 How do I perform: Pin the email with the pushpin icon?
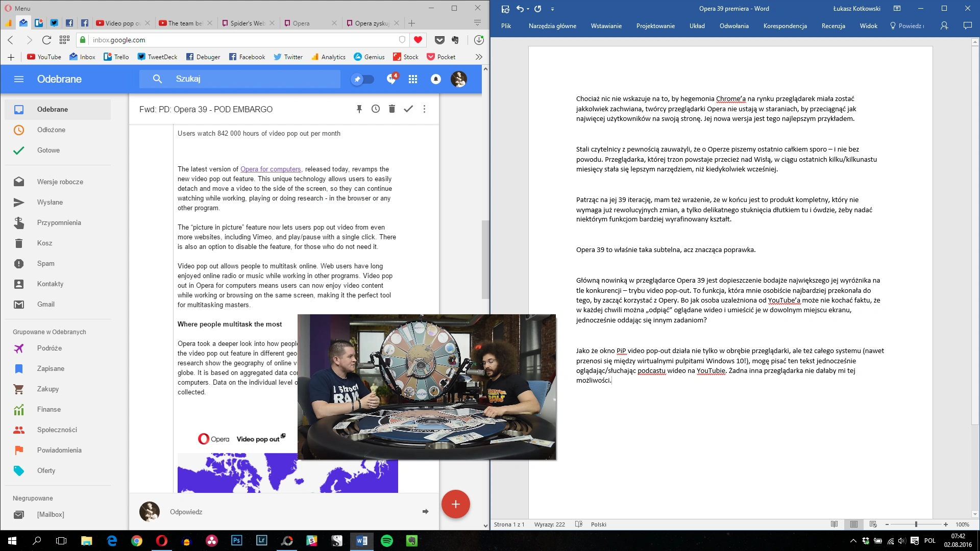[359, 109]
